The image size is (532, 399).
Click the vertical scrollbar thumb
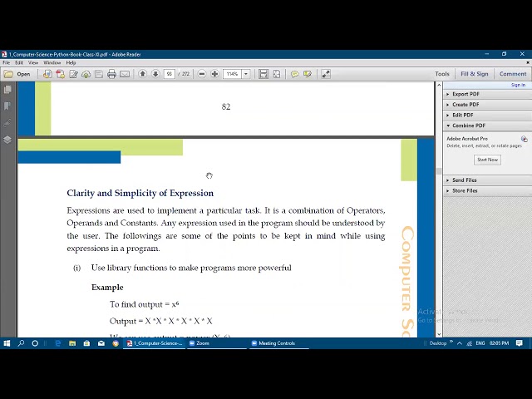point(439,171)
